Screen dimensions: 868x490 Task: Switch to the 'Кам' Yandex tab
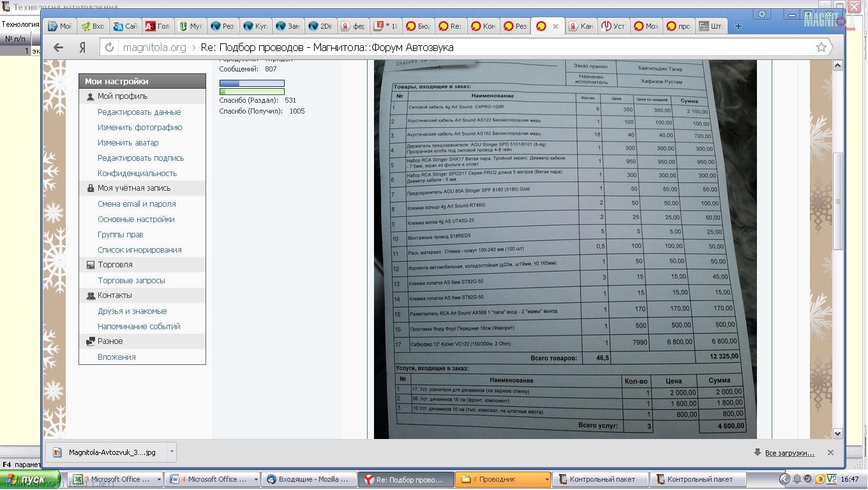click(581, 26)
